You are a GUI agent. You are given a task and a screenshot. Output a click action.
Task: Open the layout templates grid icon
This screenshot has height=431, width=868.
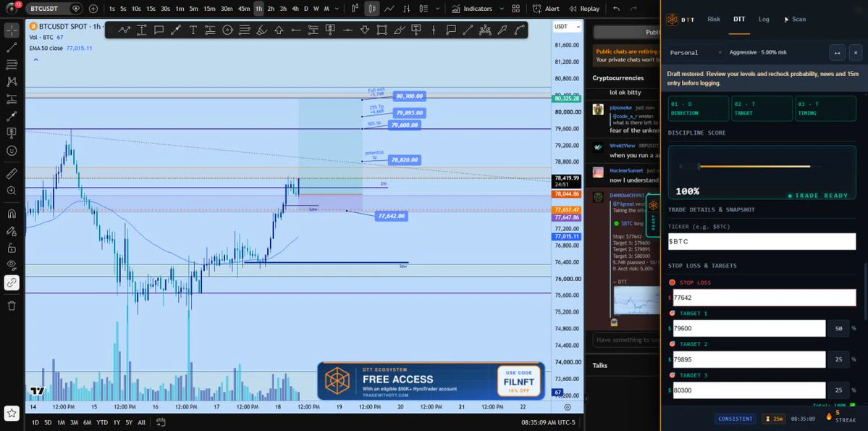[x=516, y=9]
